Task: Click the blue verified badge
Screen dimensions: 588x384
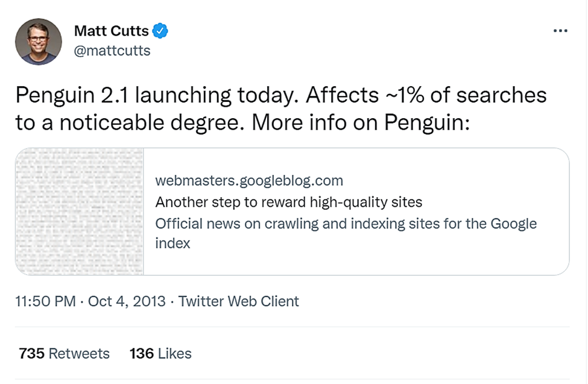Action: (160, 31)
